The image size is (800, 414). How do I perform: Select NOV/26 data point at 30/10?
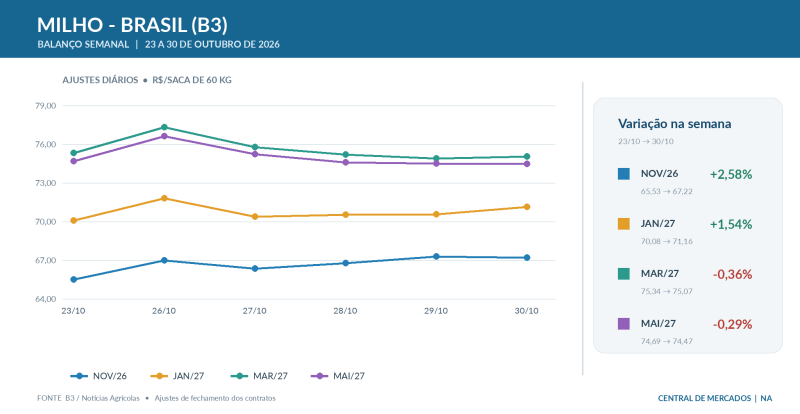[527, 258]
